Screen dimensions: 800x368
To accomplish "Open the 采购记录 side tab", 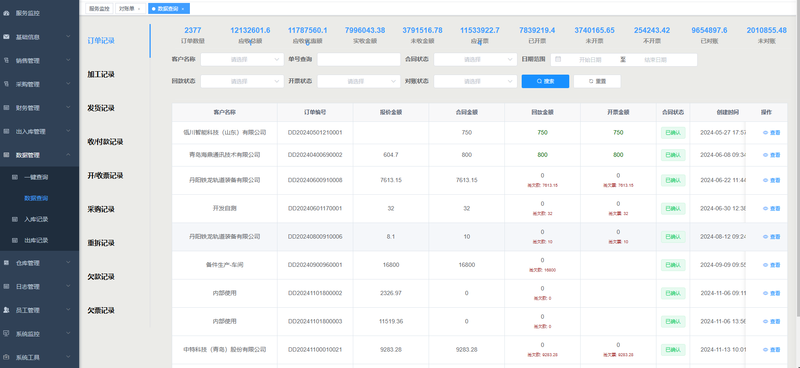I will [x=101, y=209].
